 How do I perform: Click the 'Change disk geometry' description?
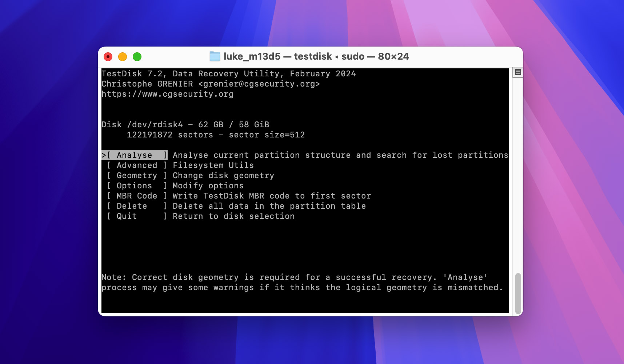[x=224, y=175]
